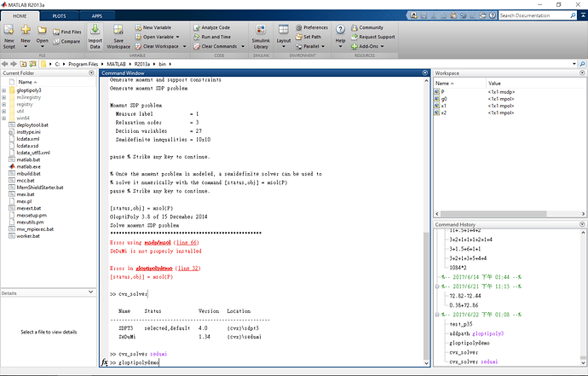Click Analyze Code
The image size is (588, 376).
tap(212, 27)
